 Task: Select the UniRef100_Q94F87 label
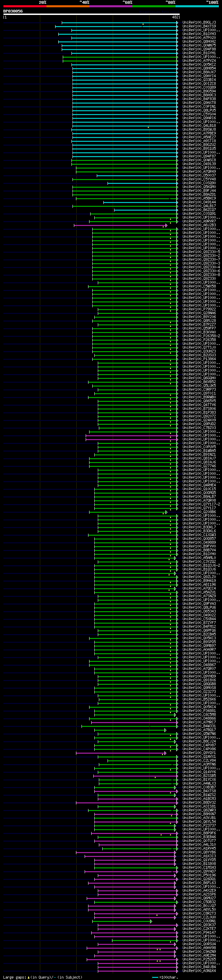click(199, 156)
